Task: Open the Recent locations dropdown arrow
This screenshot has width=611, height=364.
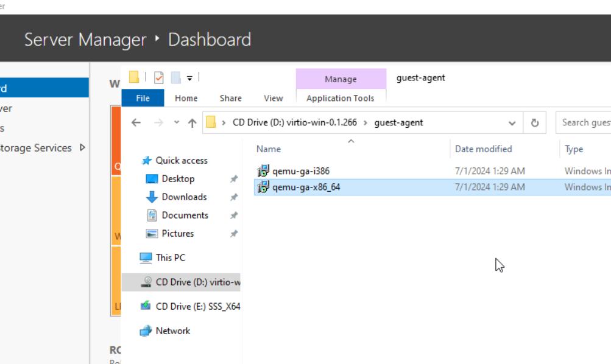Action: click(x=177, y=122)
